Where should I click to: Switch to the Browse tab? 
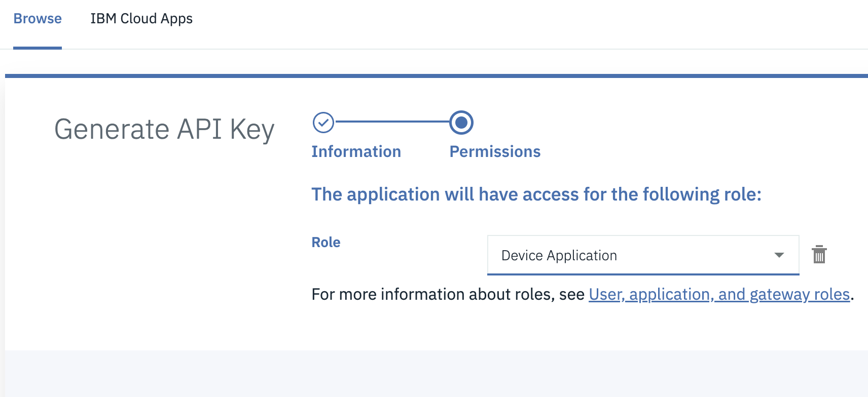click(38, 19)
